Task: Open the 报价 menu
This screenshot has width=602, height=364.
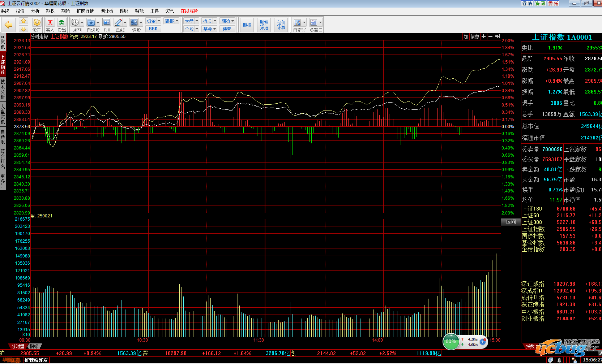Action: (x=20, y=11)
